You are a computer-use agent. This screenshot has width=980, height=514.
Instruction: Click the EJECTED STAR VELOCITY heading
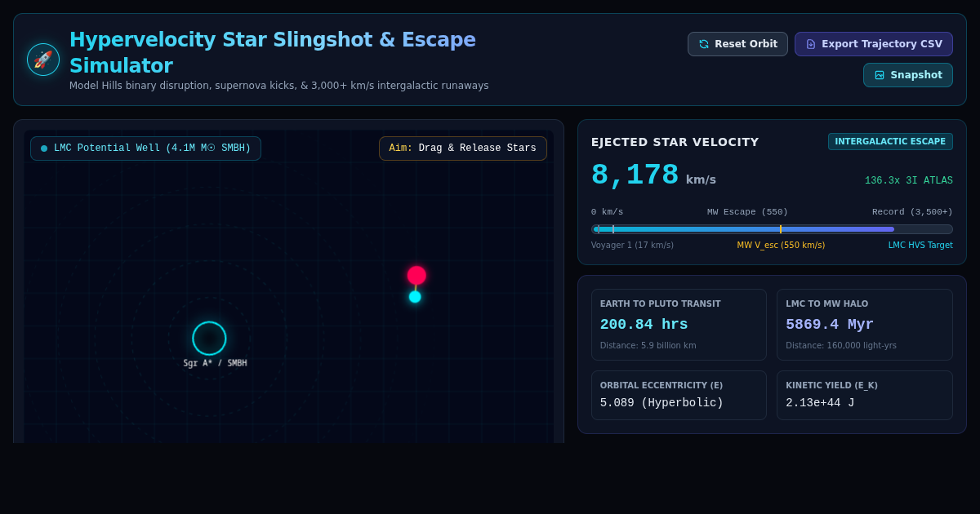675,142
